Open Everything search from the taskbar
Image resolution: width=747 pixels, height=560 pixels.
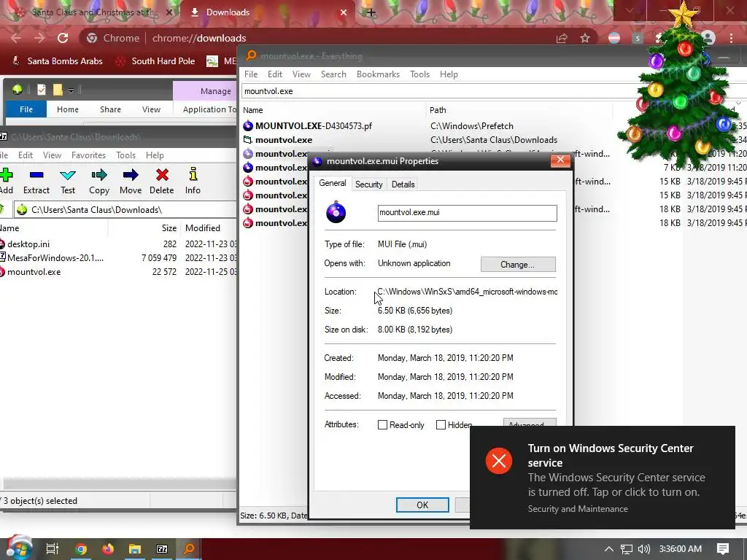click(x=190, y=549)
